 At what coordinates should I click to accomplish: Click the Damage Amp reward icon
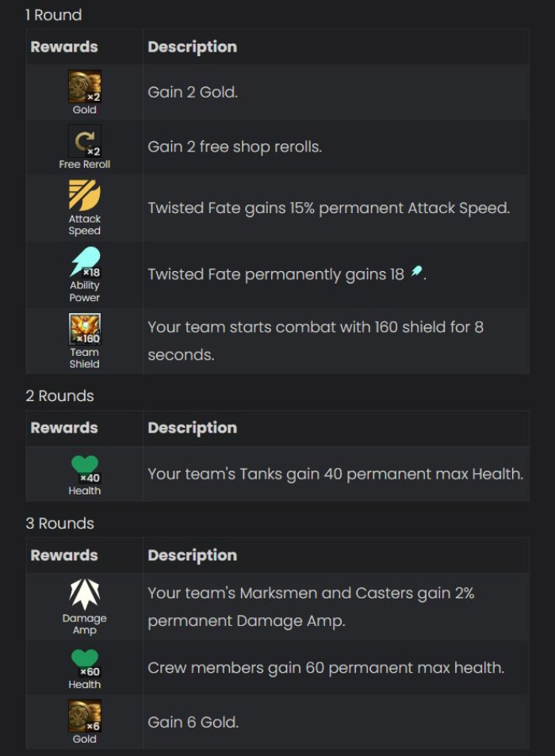coord(85,595)
